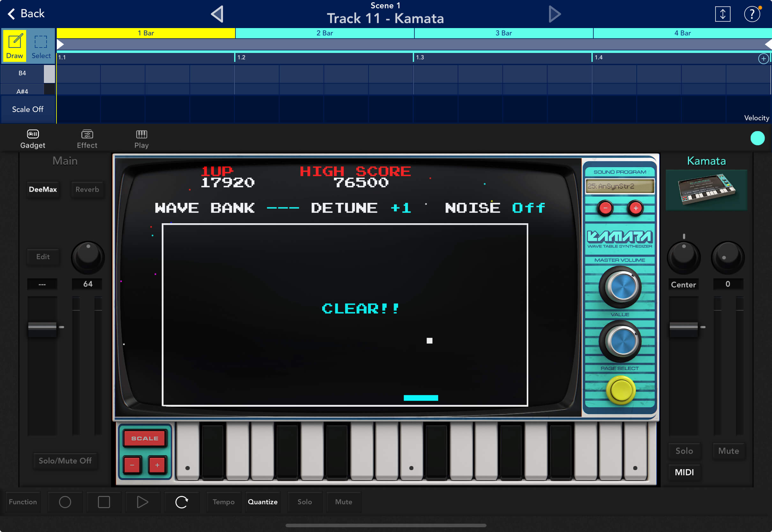Open the Quantize setting
This screenshot has width=772, height=532.
coord(263,502)
